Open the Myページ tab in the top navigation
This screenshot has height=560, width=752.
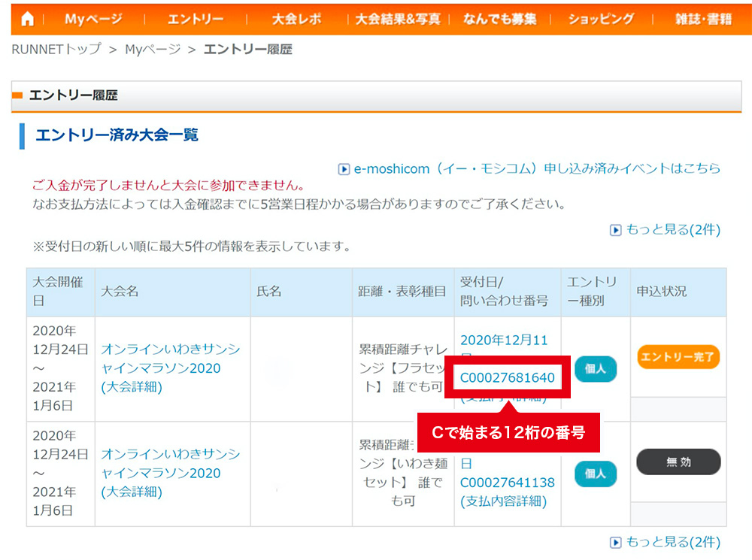(93, 19)
